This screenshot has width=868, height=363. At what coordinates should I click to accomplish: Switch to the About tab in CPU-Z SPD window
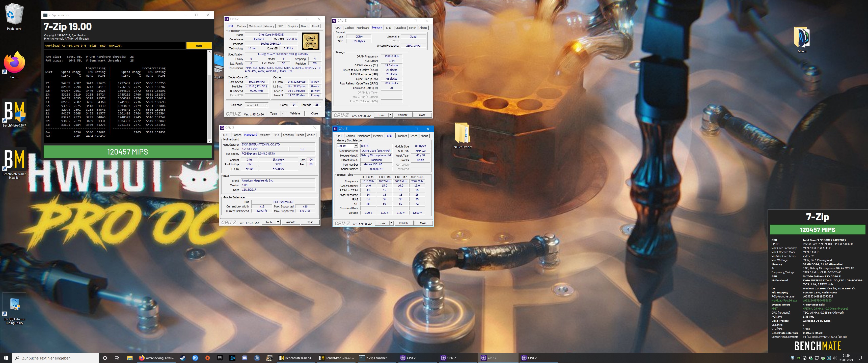tap(424, 136)
